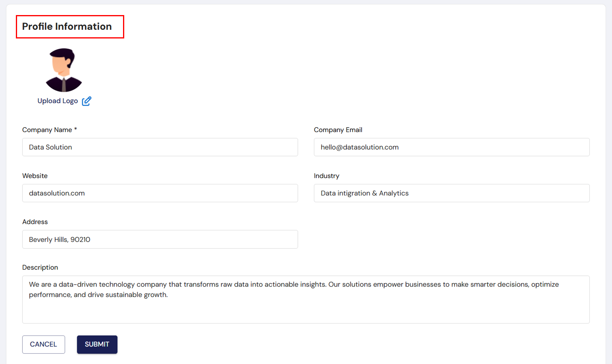
Task: Click the Company Email label
Action: (338, 130)
